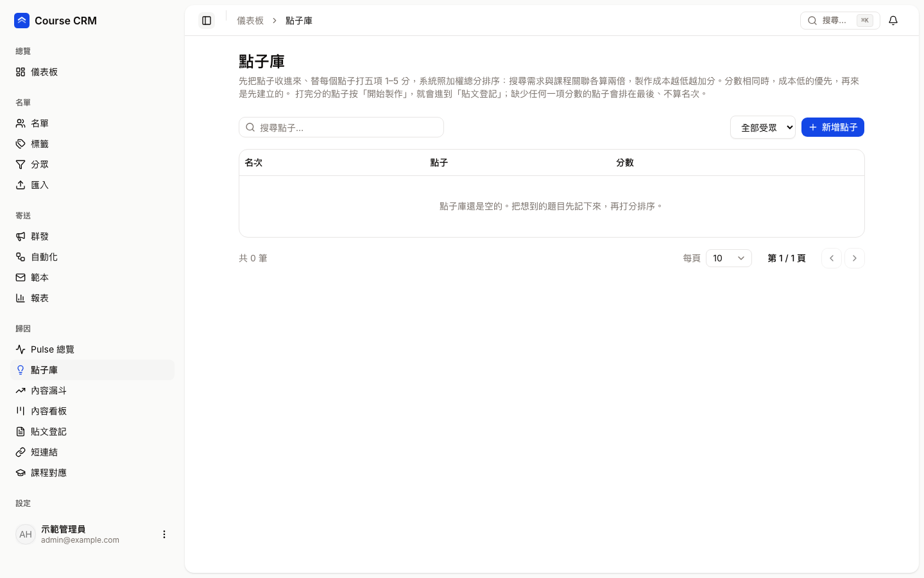924x578 pixels.
Task: Open 貼文登記 in the sidebar
Action: [92, 432]
